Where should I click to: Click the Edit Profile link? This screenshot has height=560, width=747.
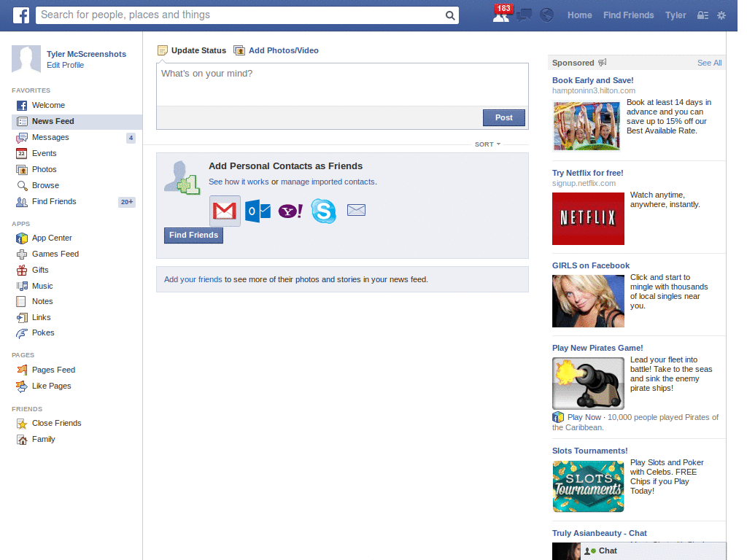tap(65, 65)
